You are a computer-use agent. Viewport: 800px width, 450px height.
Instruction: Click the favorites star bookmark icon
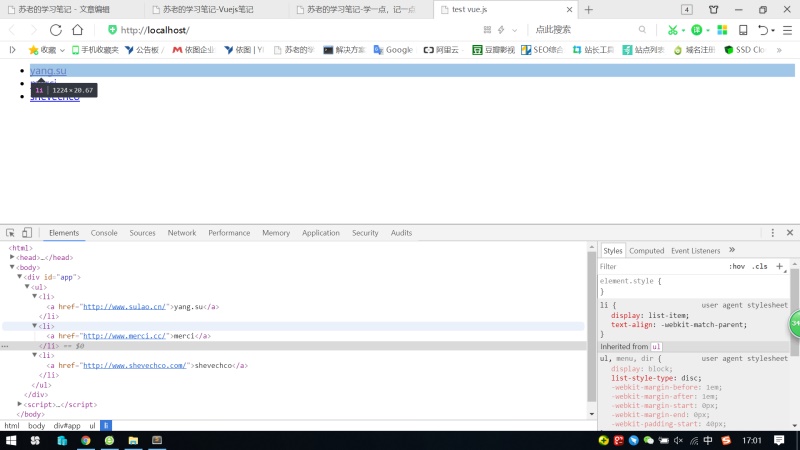(34, 49)
